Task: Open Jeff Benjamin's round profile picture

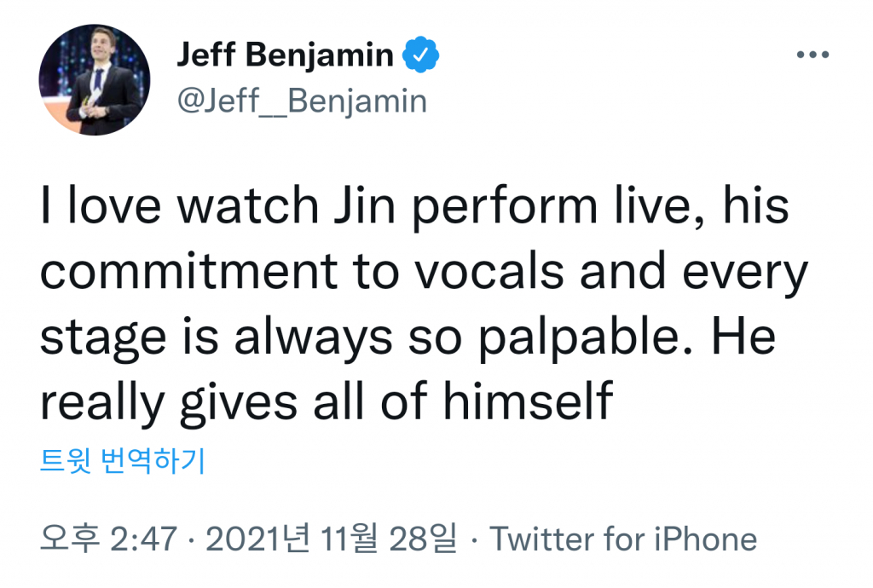Action: point(94,79)
